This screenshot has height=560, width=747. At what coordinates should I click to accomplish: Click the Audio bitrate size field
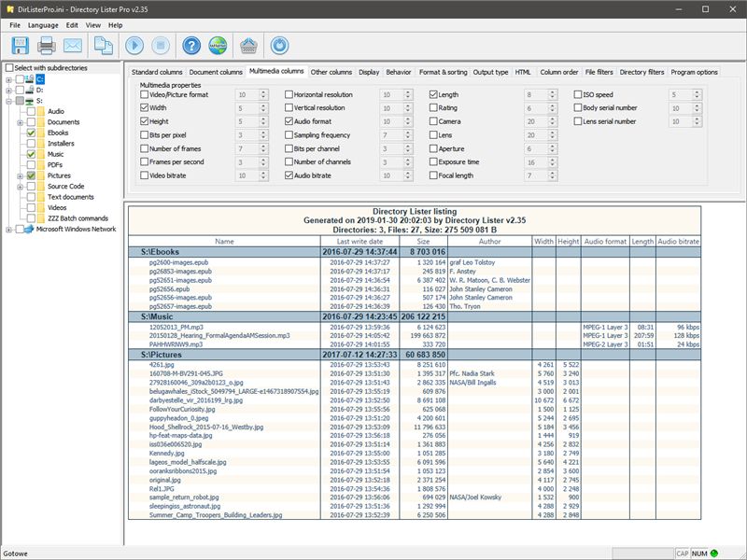pyautogui.click(x=391, y=175)
